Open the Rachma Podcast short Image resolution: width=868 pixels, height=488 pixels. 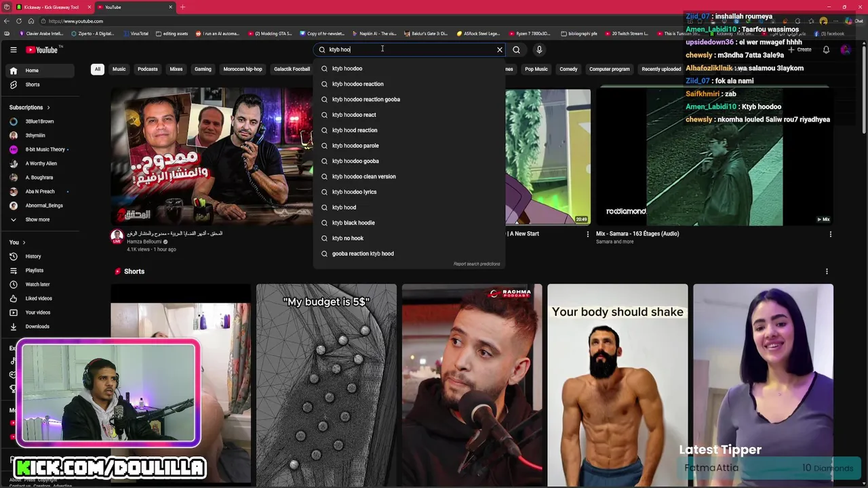pyautogui.click(x=472, y=385)
